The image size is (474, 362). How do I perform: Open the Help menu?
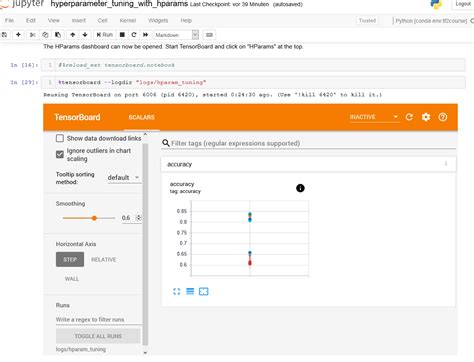click(x=186, y=20)
